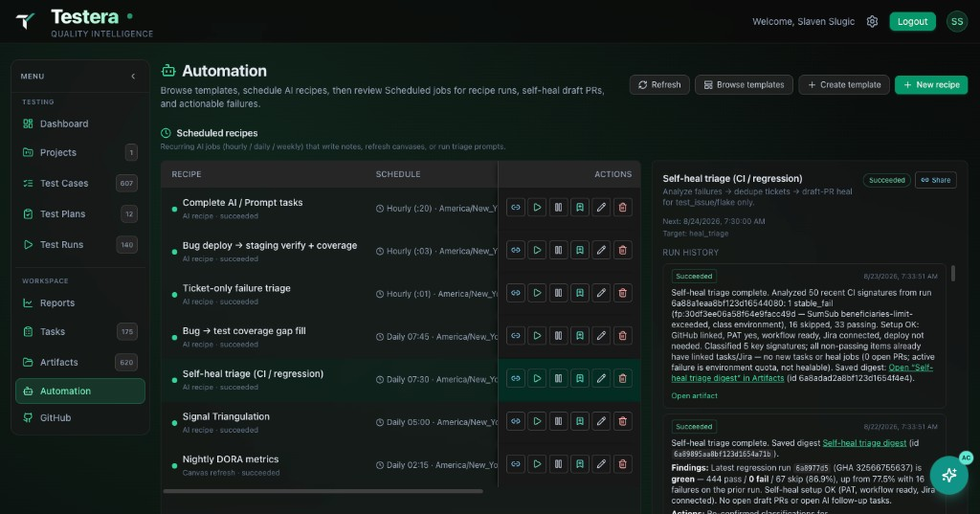Viewport: 980px width, 514px height.
Task: Run the Bug deploy staging verify recipe
Action: click(537, 250)
